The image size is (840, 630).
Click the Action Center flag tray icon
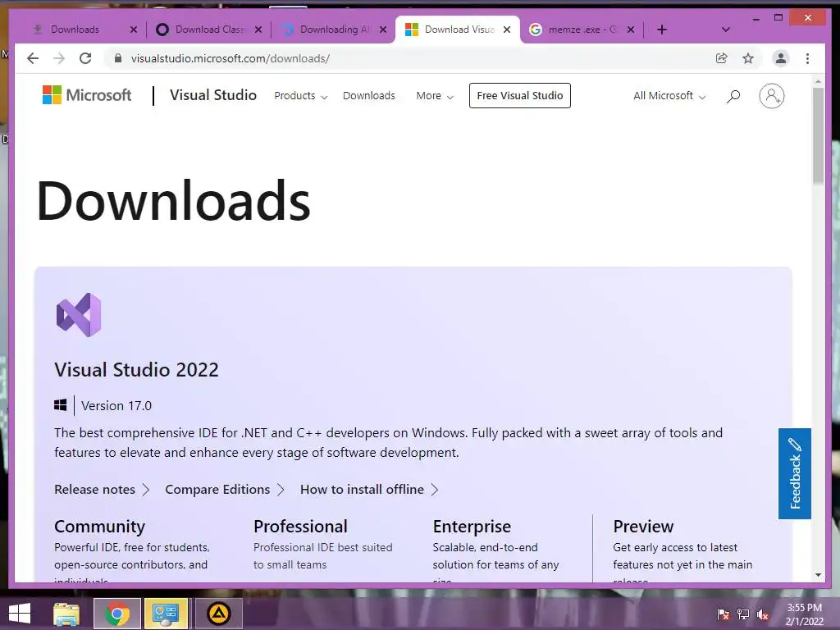pyautogui.click(x=724, y=614)
